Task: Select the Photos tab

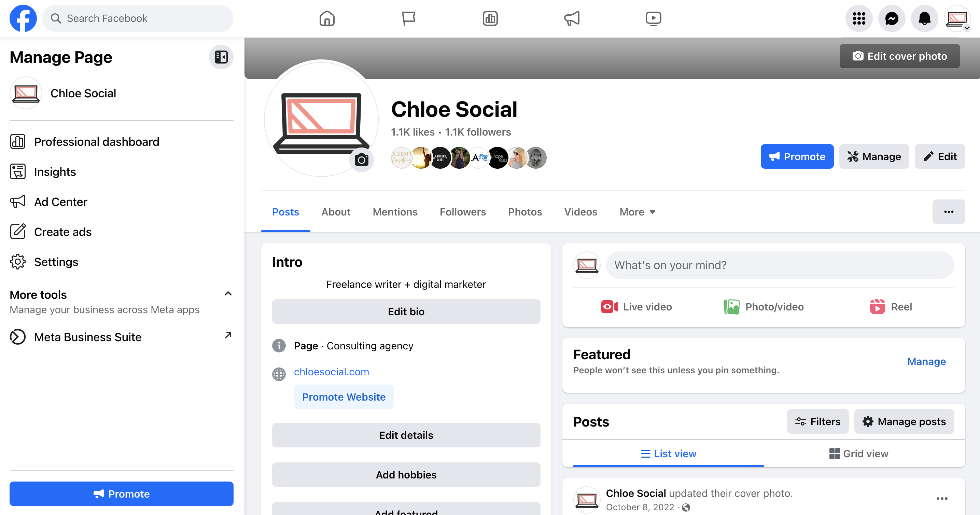Action: pyautogui.click(x=524, y=212)
